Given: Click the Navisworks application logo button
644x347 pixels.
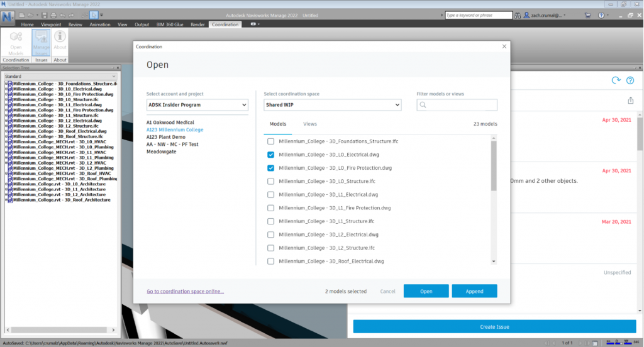Looking at the screenshot, I should [x=8, y=17].
